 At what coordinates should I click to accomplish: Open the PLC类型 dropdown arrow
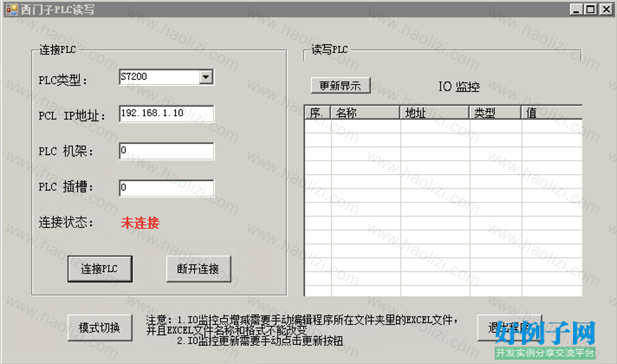[205, 77]
